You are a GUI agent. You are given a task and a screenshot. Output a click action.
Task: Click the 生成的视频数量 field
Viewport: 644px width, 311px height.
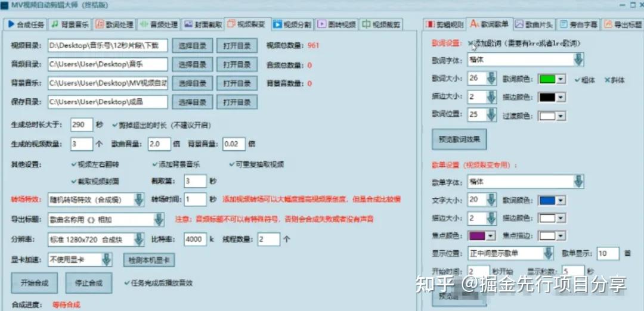coord(82,144)
